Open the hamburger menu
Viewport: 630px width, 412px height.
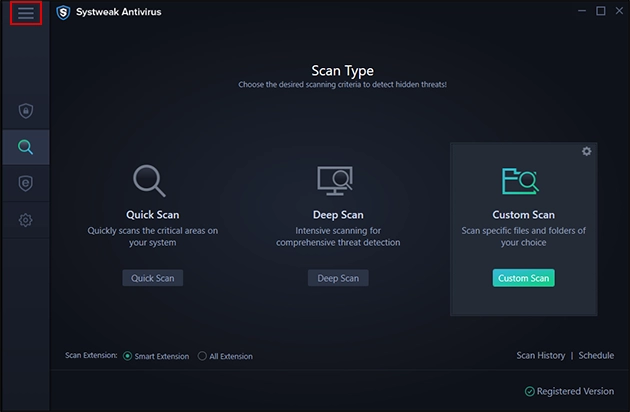(25, 13)
